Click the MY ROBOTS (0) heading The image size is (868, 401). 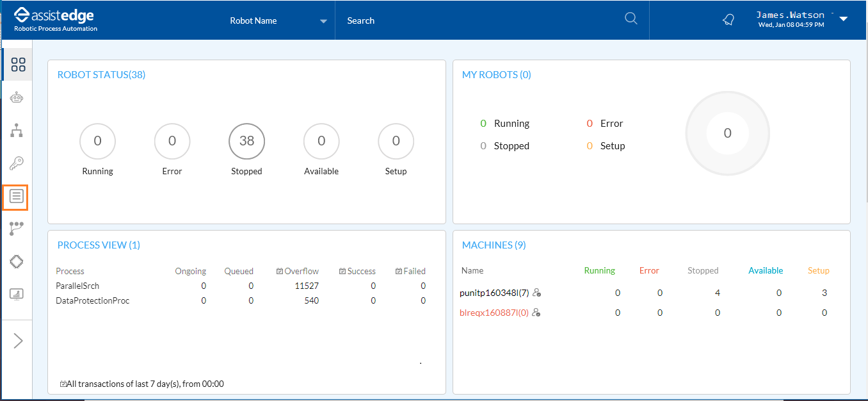tap(497, 75)
